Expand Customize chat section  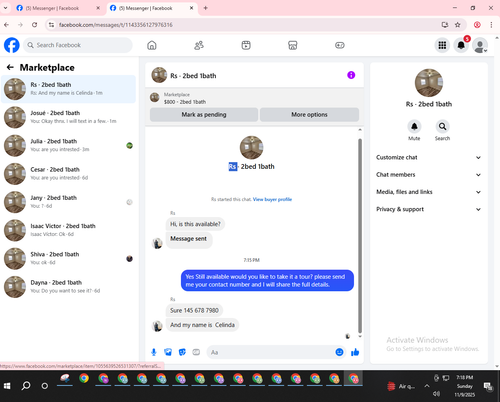tap(429, 157)
